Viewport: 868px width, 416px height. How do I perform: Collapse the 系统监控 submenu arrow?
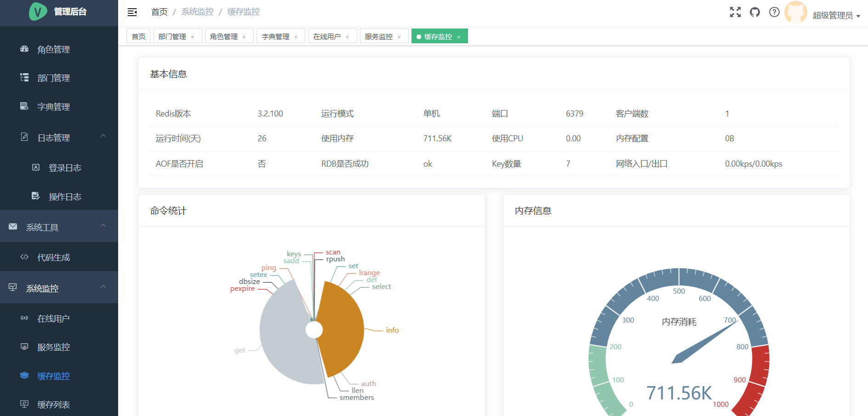pos(103,287)
